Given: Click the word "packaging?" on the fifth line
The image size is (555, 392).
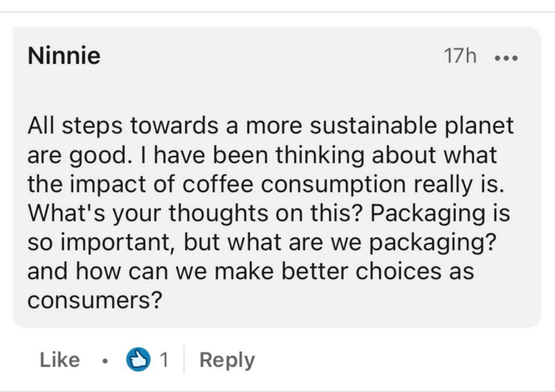Looking at the screenshot, I should [433, 242].
